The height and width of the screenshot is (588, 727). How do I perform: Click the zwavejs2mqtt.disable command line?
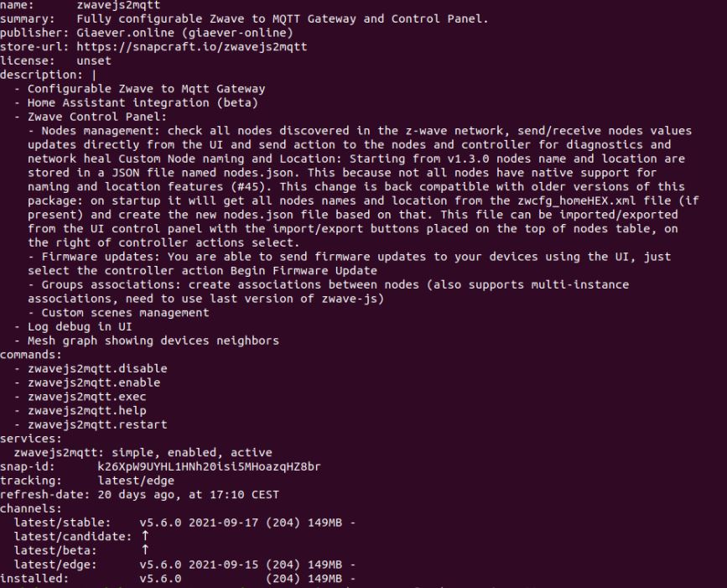click(96, 368)
